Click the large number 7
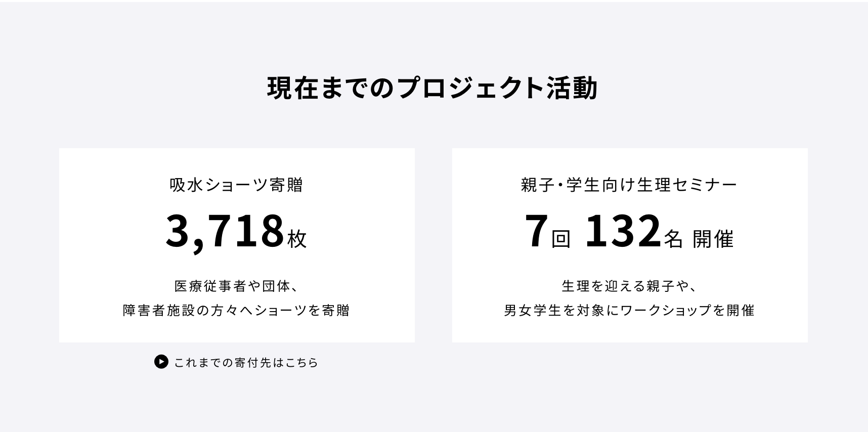 [536, 232]
